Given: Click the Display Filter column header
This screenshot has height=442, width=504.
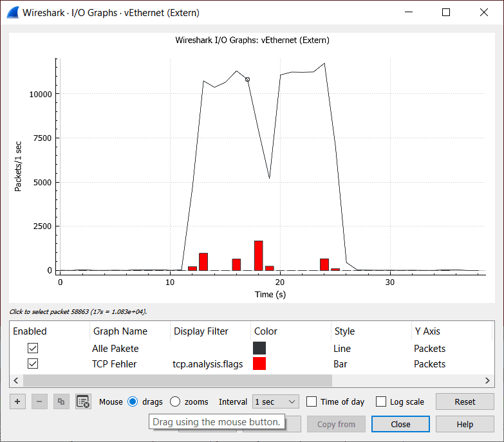Looking at the screenshot, I should pyautogui.click(x=201, y=331).
